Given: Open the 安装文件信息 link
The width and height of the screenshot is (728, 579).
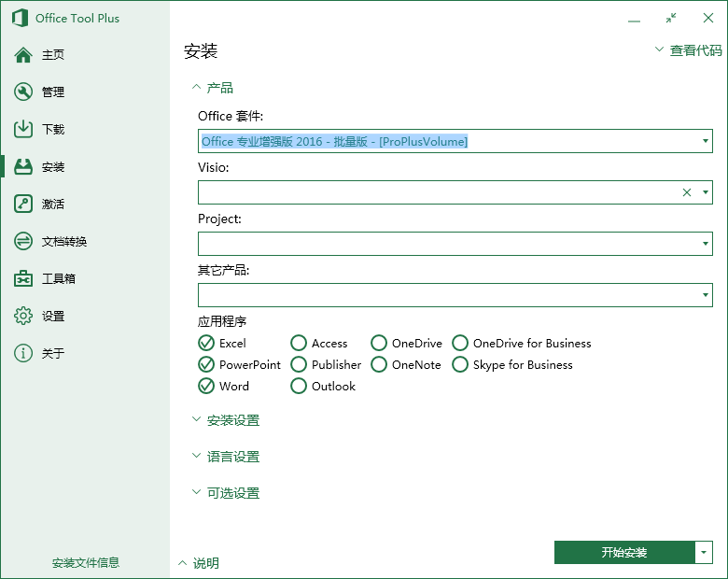Looking at the screenshot, I should pos(86,563).
